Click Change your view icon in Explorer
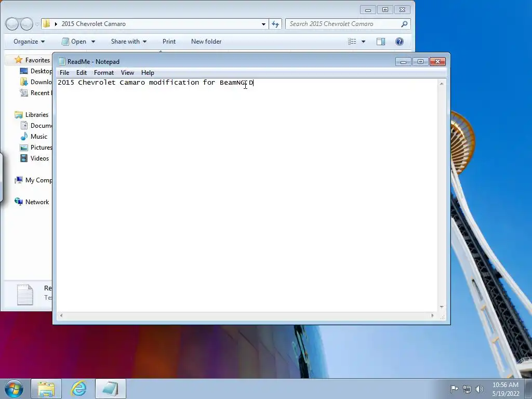This screenshot has width=532, height=399. (x=352, y=42)
